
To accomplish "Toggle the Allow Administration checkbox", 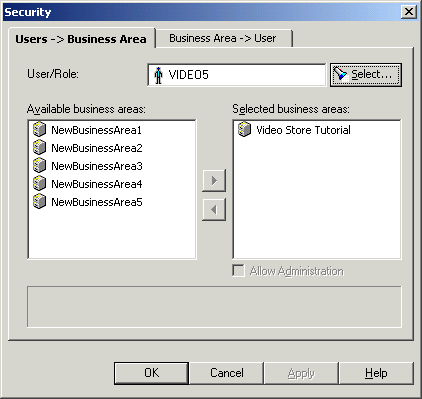I will (238, 271).
